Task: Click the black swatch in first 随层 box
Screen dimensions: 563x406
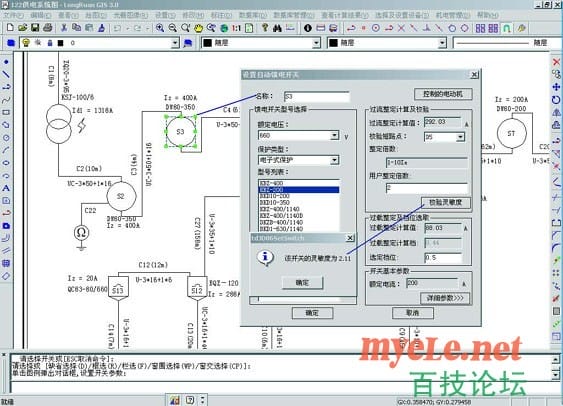Action: click(208, 43)
